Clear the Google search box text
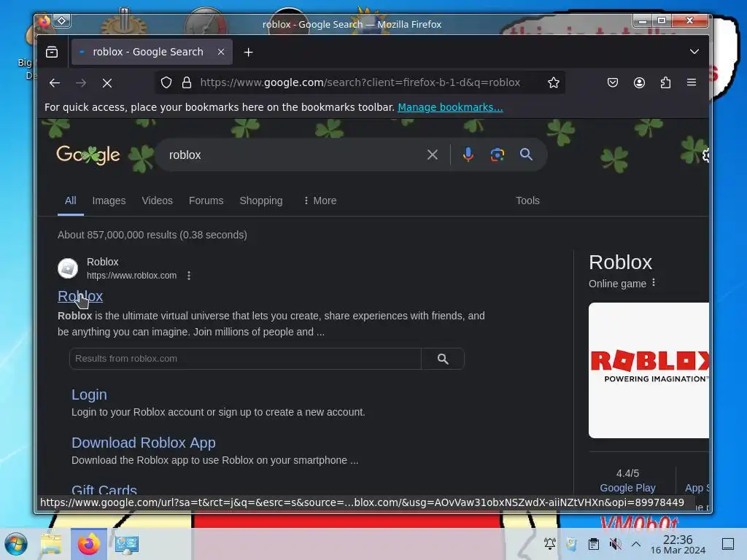The image size is (747, 560). point(432,155)
